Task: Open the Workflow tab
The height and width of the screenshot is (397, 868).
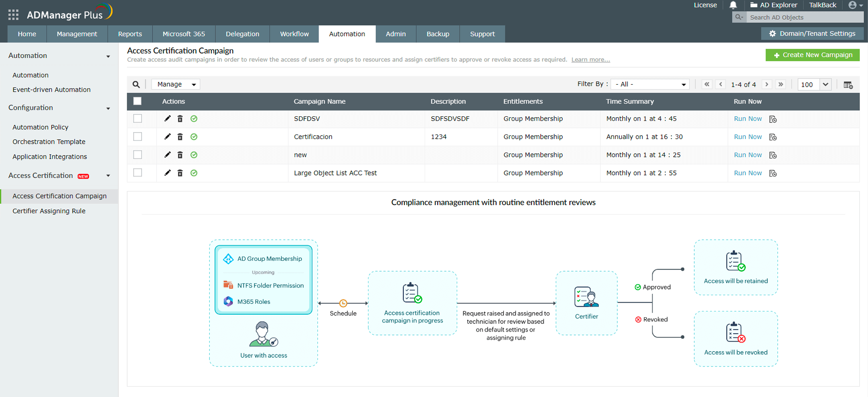Action: click(294, 34)
